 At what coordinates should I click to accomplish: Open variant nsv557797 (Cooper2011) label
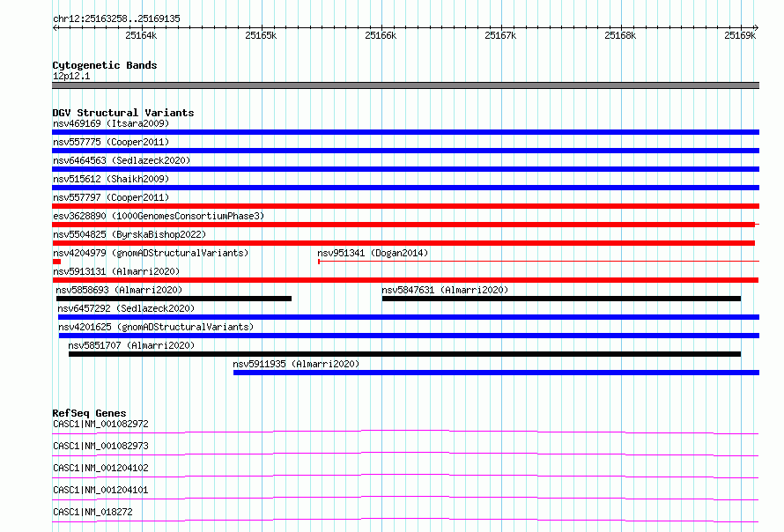click(x=111, y=197)
